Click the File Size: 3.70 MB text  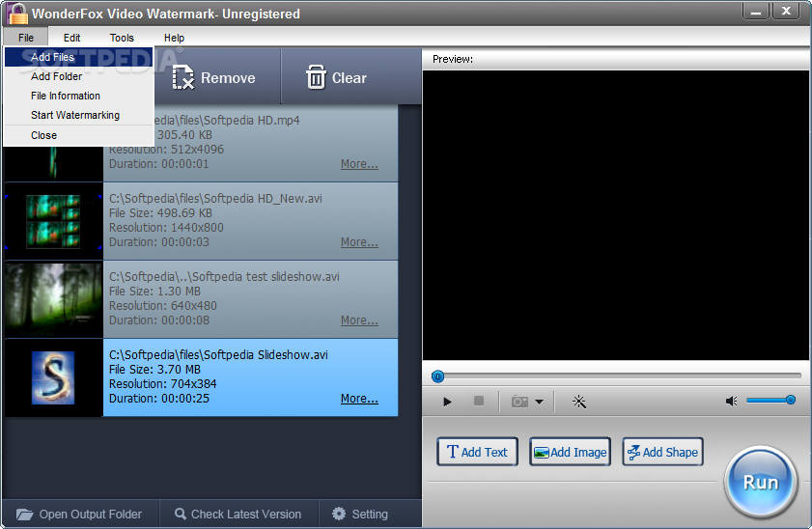pos(154,370)
